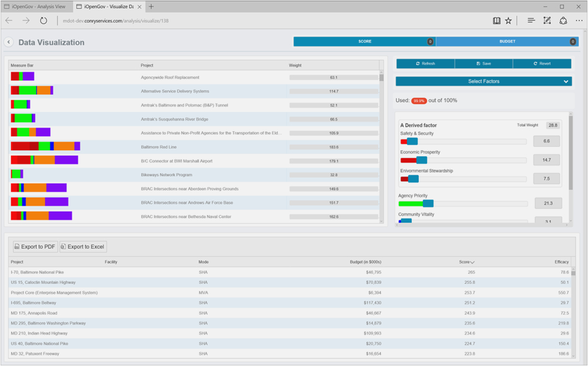
Task: Switch to the SCORE tab
Action: pos(365,41)
